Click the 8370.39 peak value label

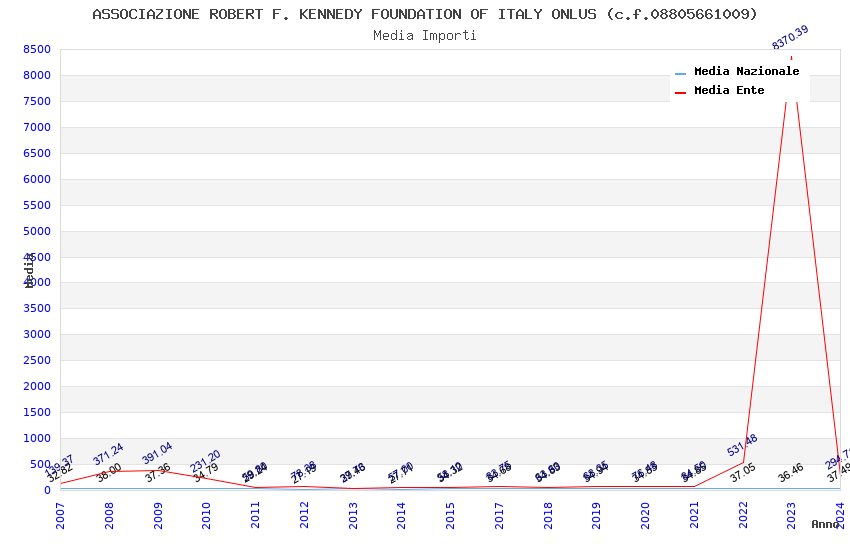(x=790, y=37)
